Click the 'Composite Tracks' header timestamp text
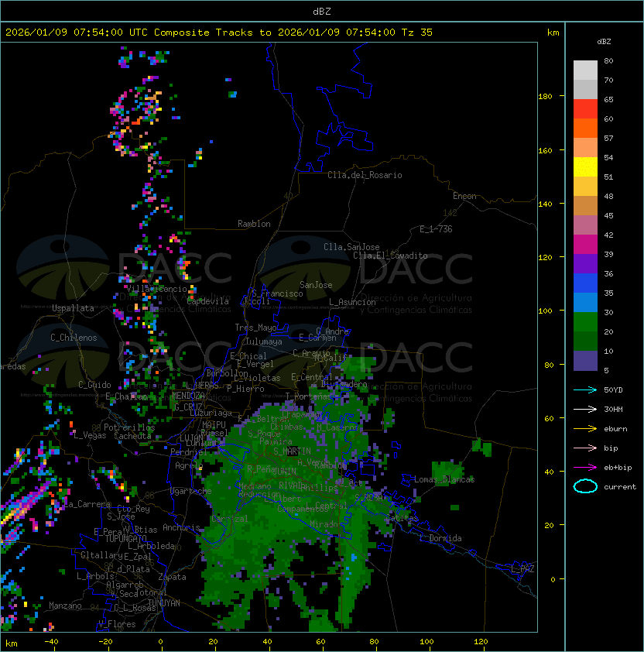 pyautogui.click(x=219, y=32)
